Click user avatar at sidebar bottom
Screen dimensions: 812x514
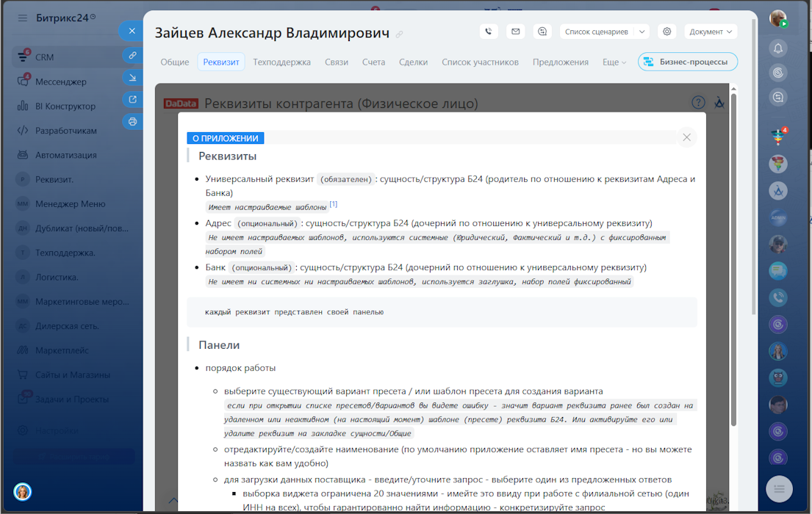pyautogui.click(x=22, y=491)
